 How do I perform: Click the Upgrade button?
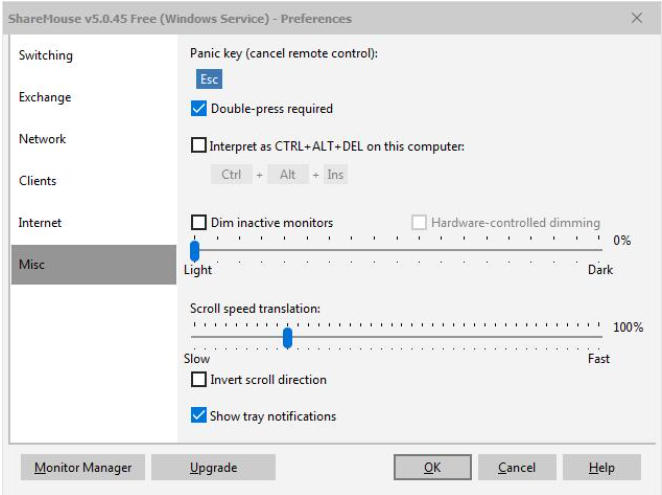click(213, 467)
